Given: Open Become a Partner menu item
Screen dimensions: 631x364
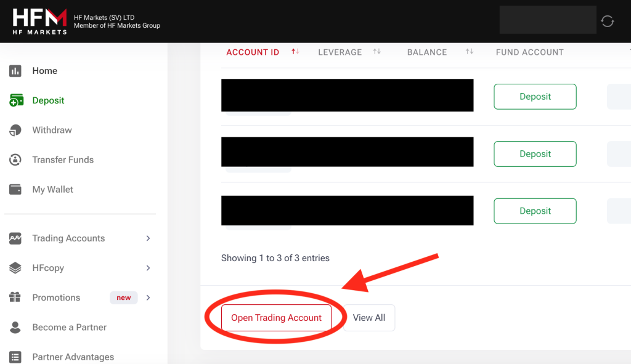Looking at the screenshot, I should pyautogui.click(x=69, y=327).
